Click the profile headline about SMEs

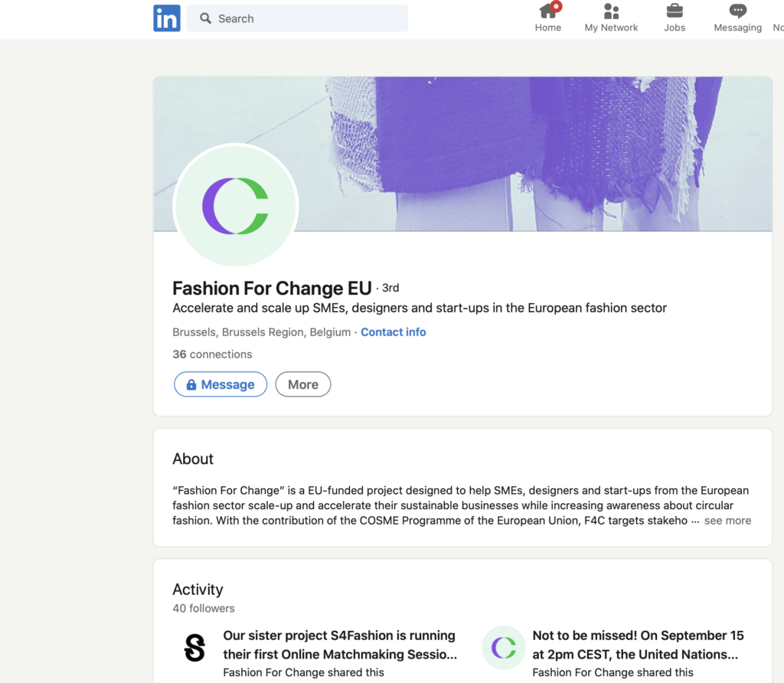tap(420, 308)
